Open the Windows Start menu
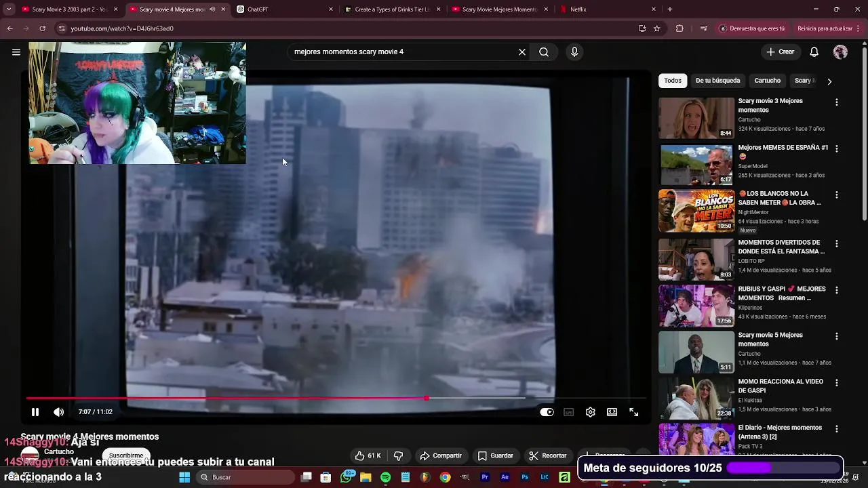The image size is (868, 488). point(184,477)
